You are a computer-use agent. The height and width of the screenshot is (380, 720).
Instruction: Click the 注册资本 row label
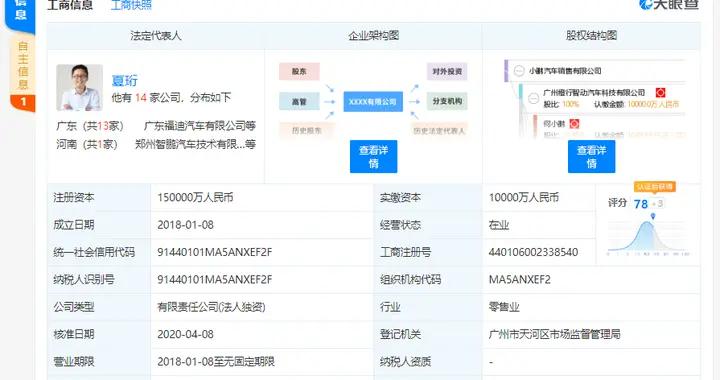point(73,197)
